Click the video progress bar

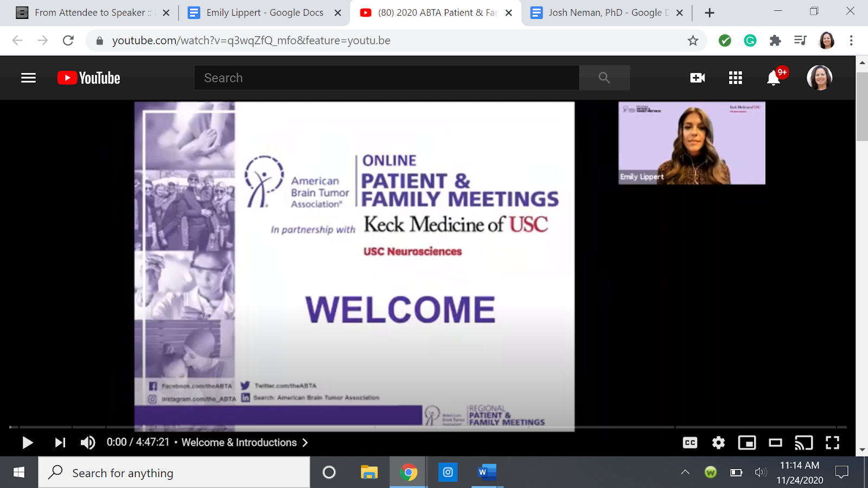pyautogui.click(x=428, y=427)
